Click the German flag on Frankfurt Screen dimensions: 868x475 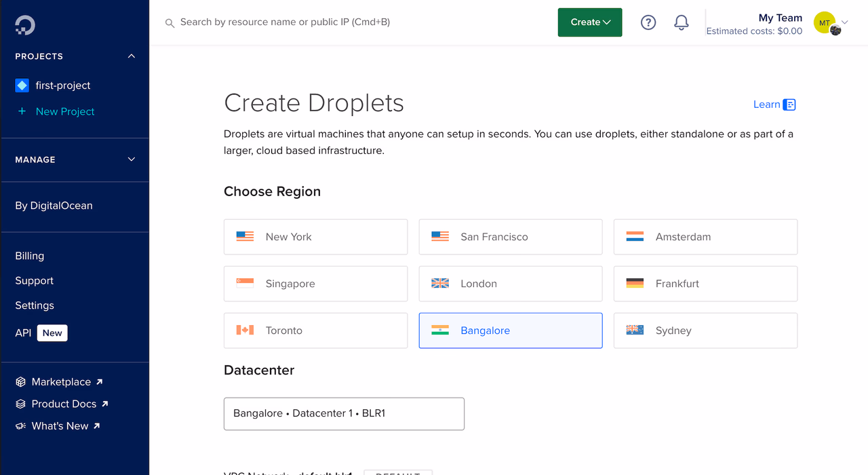[635, 284]
